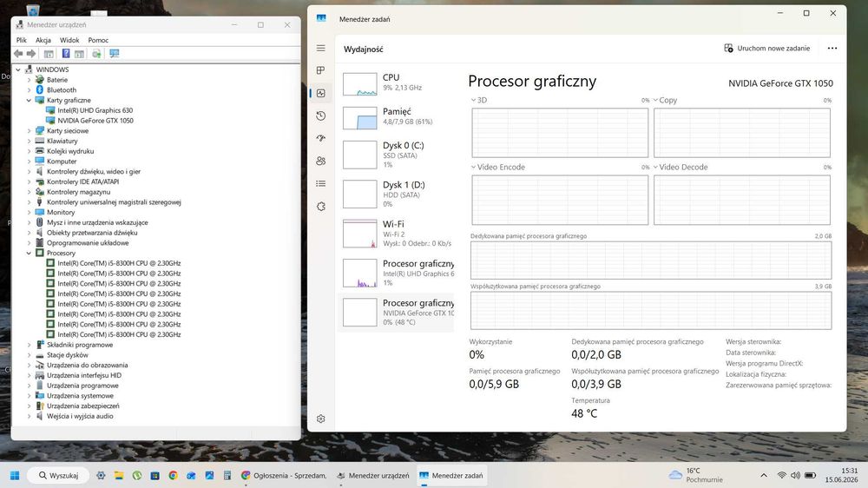The image size is (868, 488).
Task: Collapse the Procesory tree node
Action: 29,254
